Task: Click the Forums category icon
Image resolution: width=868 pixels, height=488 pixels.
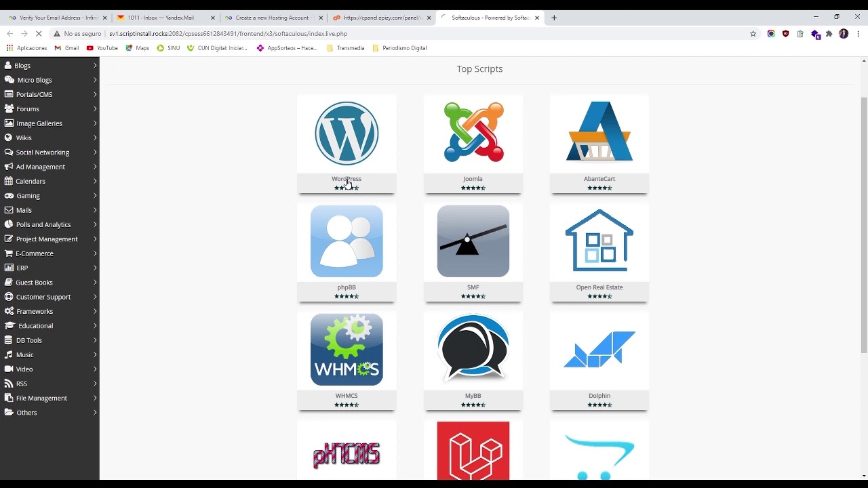Action: (9, 108)
